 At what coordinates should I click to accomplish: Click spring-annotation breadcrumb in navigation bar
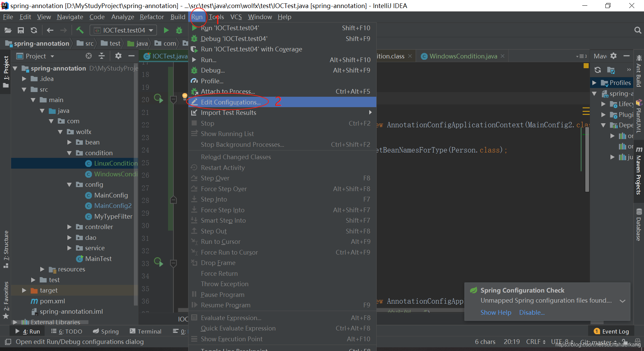point(38,43)
